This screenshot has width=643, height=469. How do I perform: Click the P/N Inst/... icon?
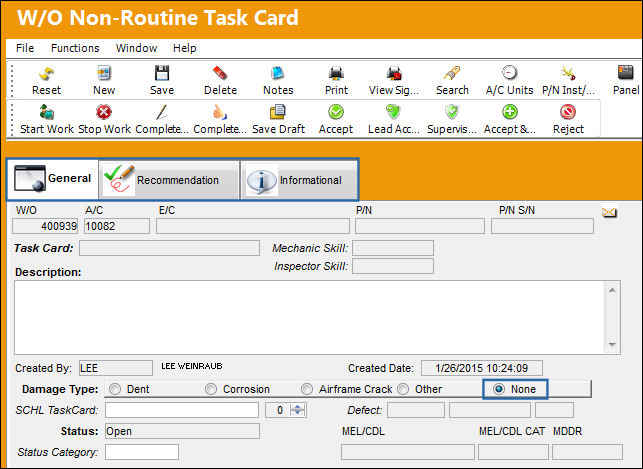(x=568, y=73)
